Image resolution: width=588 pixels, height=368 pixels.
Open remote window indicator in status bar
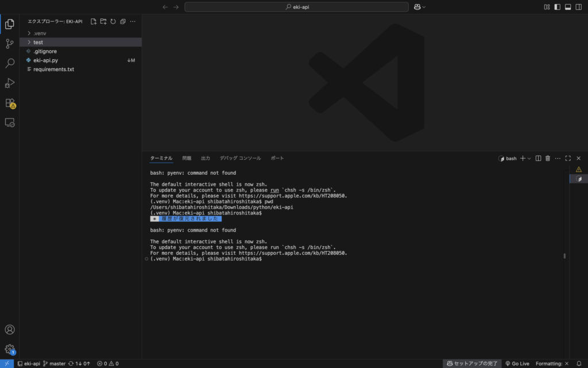coord(7,363)
